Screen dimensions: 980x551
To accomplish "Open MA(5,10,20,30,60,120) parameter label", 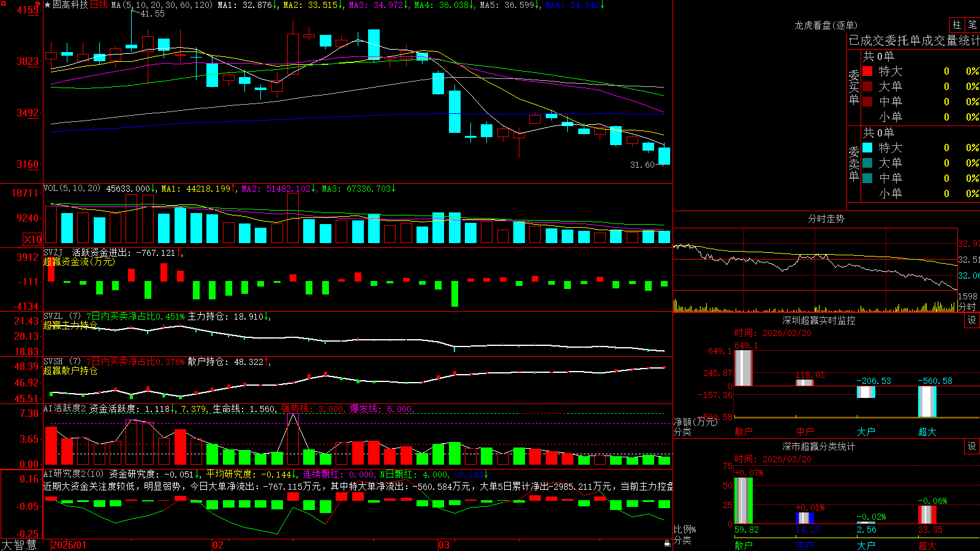I will pyautogui.click(x=162, y=5).
